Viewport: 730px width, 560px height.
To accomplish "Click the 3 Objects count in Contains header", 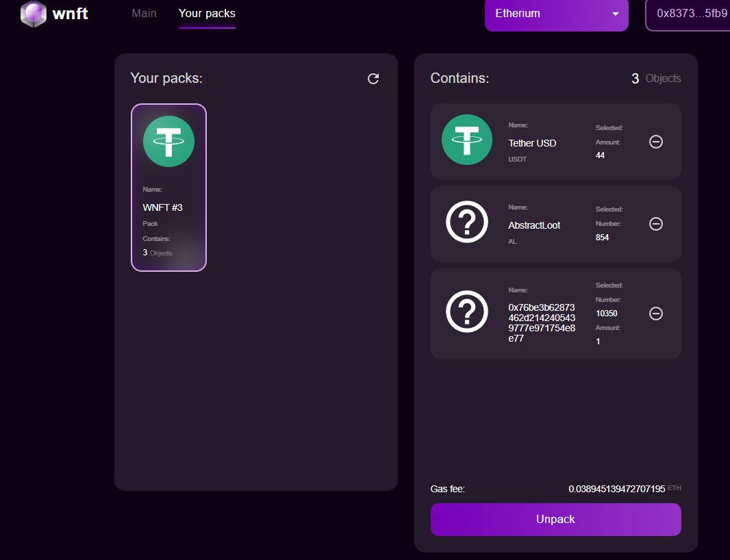I will (656, 78).
